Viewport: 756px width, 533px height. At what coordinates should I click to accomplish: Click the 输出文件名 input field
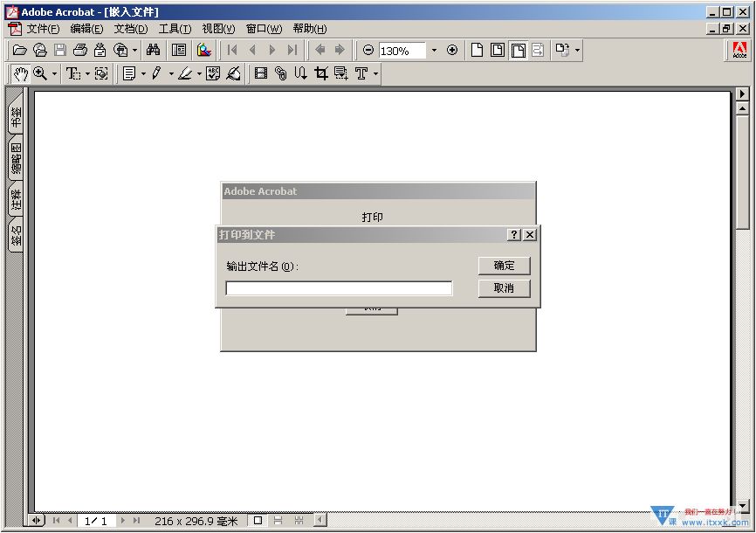[x=339, y=288]
